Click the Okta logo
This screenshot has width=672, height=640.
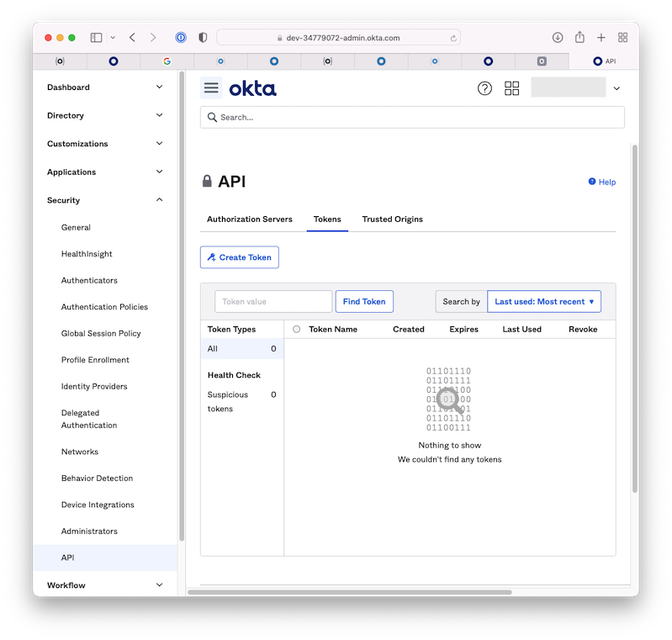tap(252, 89)
